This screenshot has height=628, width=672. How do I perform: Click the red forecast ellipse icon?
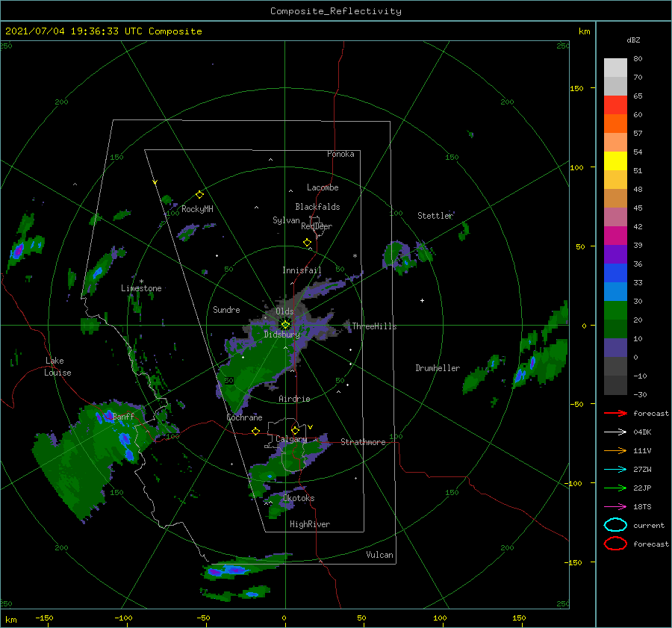615,544
